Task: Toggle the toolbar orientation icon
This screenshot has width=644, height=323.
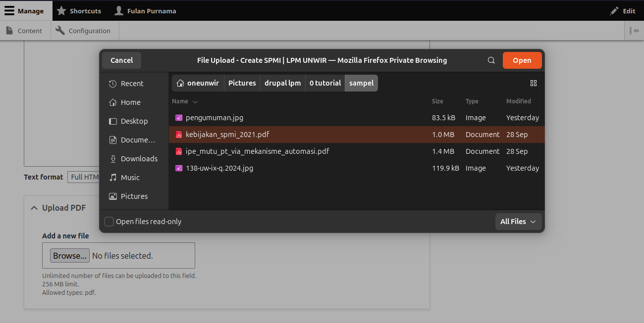Action: [x=634, y=31]
